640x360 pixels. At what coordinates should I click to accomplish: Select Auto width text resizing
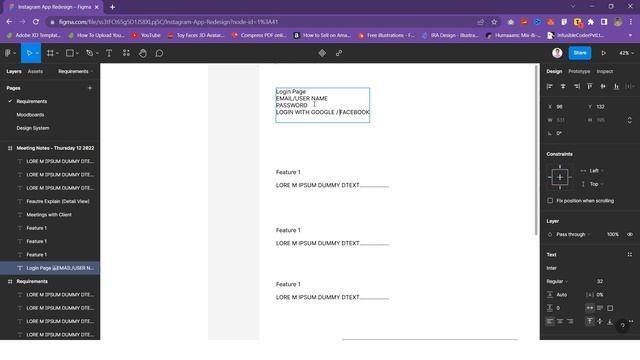590,308
